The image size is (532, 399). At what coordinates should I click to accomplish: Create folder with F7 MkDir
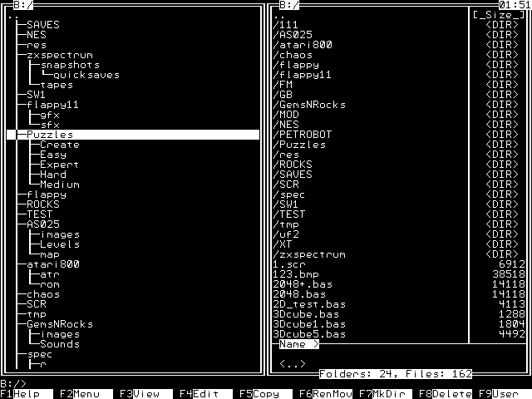point(382,394)
